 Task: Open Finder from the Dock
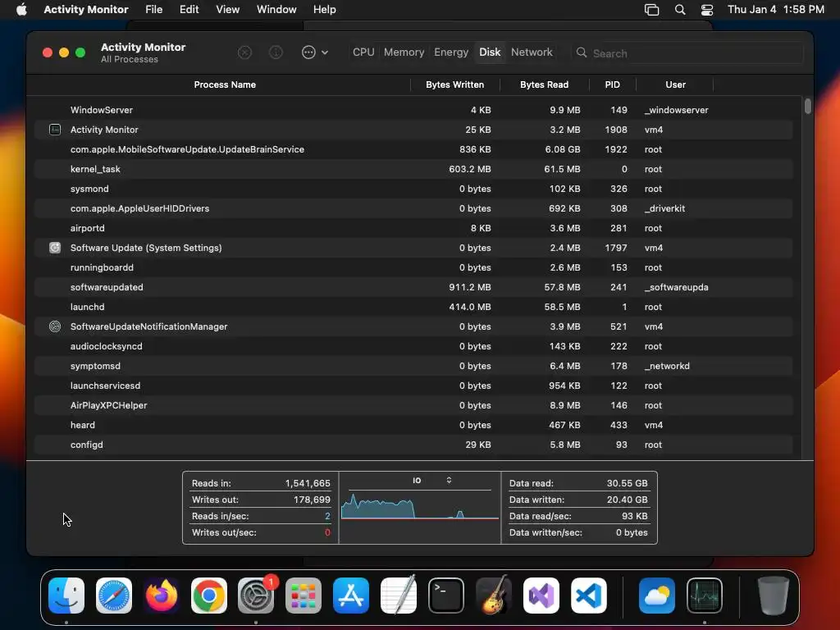click(x=66, y=596)
